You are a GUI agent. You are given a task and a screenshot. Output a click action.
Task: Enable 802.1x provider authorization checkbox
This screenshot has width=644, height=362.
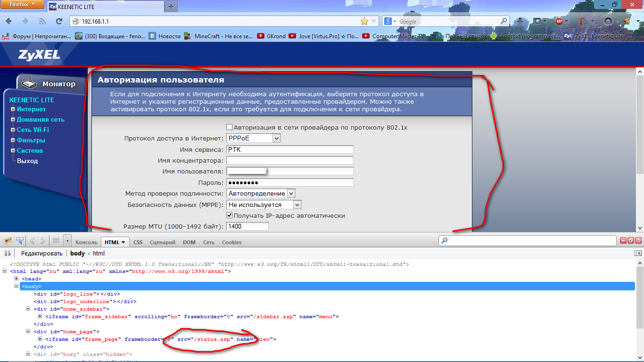(x=230, y=127)
